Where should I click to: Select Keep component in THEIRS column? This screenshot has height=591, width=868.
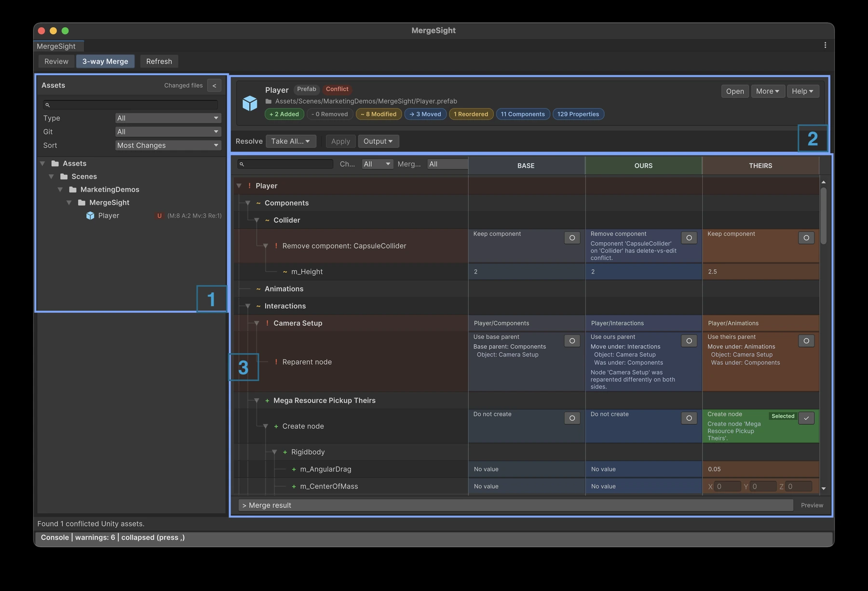[x=806, y=238]
